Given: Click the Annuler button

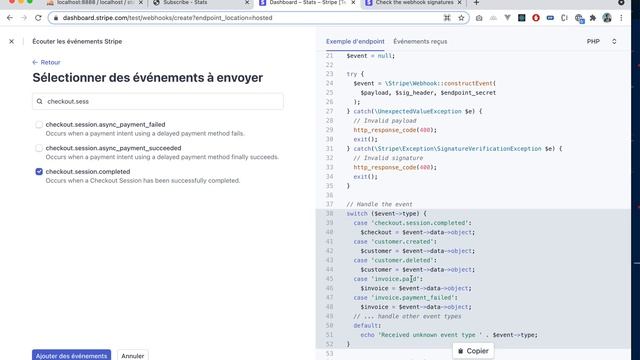Looking at the screenshot, I should (x=133, y=355).
